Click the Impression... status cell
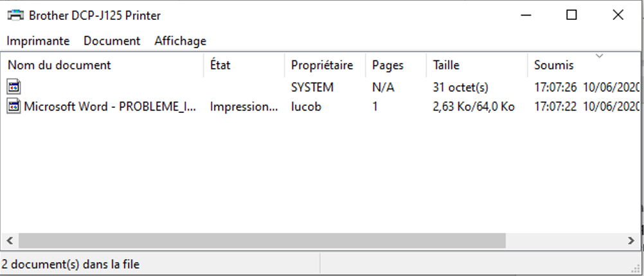This screenshot has width=644, height=276. (x=244, y=107)
